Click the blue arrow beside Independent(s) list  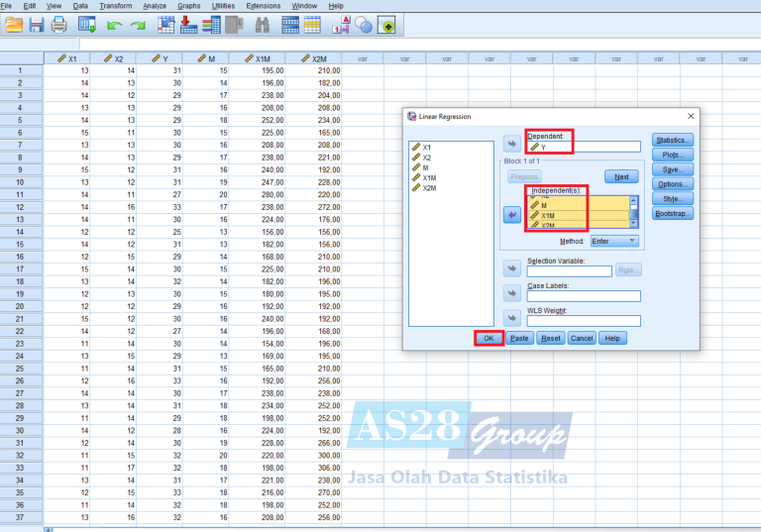512,214
